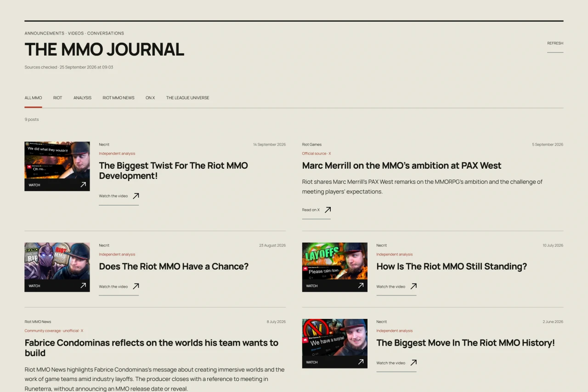Click 'Independent analysis' label on 'Still Standing' post
This screenshot has width=588, height=392.
pos(395,255)
